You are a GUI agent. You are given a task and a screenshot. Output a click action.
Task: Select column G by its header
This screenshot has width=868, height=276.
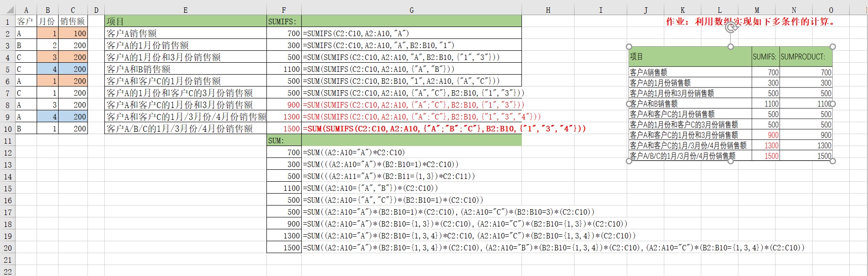click(x=412, y=10)
